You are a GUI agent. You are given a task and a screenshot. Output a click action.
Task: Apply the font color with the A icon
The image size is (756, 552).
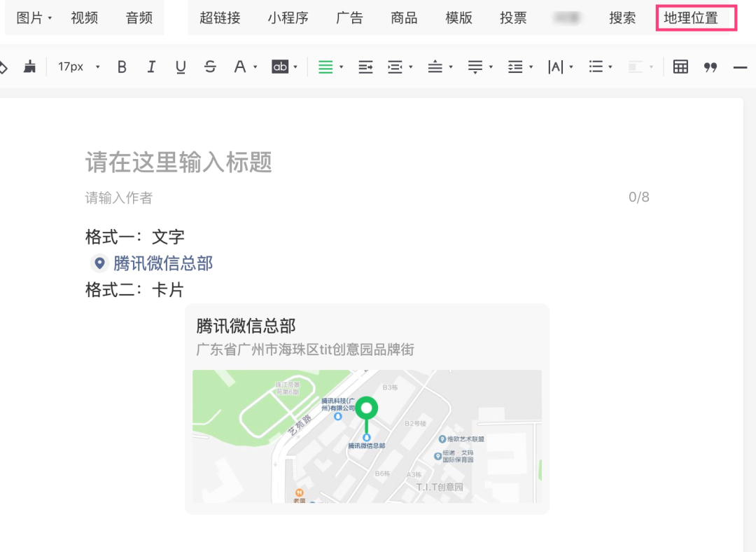coord(239,67)
